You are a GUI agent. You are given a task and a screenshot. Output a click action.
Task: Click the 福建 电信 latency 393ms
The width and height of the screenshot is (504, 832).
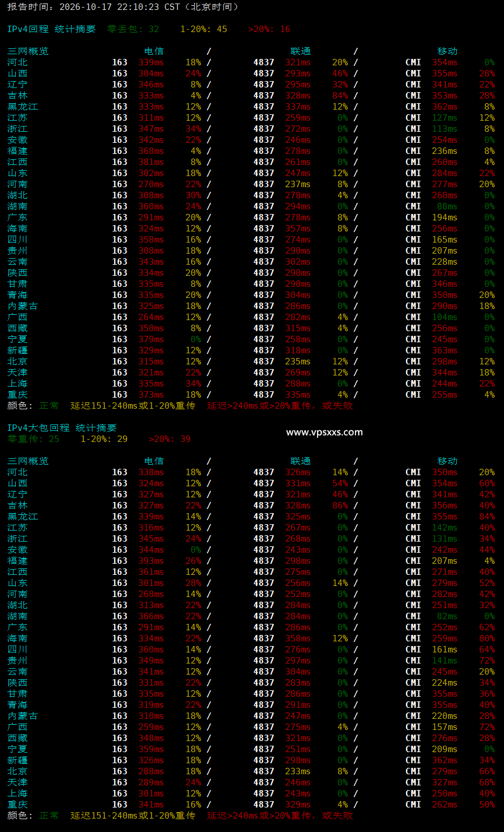click(x=151, y=561)
